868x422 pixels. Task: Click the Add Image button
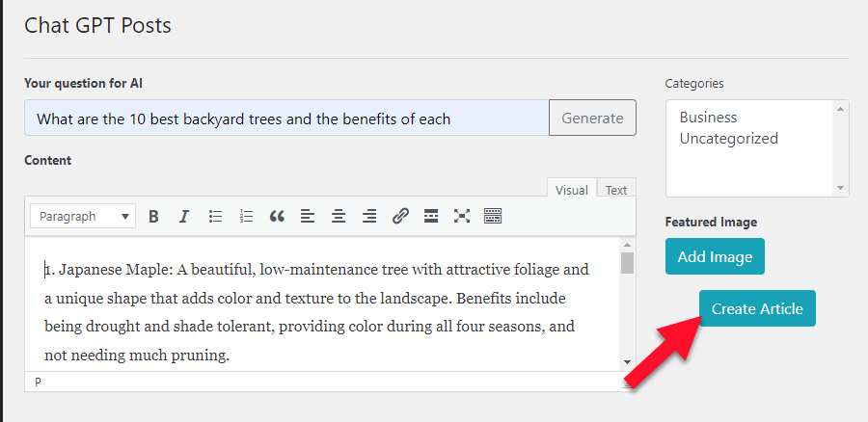tap(714, 257)
